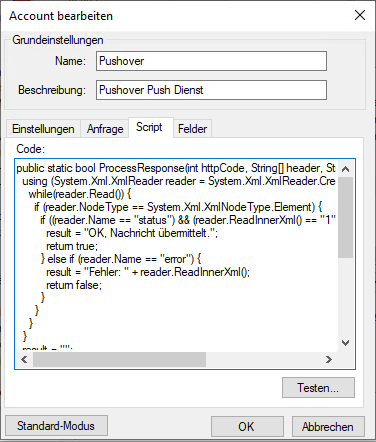Click the 'Code:' label
The height and width of the screenshot is (442, 376).
coord(30,149)
